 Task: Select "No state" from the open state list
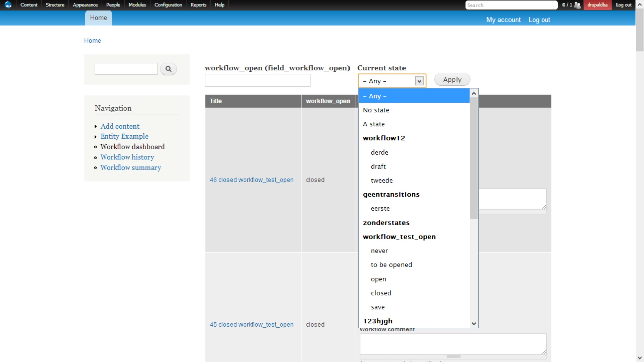pos(376,110)
